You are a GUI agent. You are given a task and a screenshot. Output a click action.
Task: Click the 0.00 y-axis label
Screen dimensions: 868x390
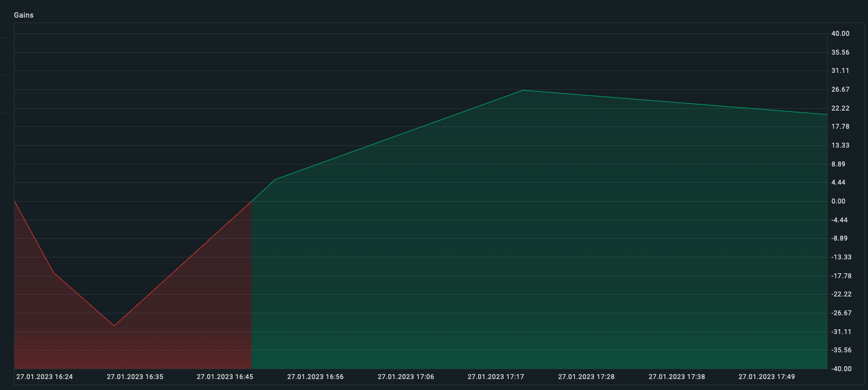[838, 201]
